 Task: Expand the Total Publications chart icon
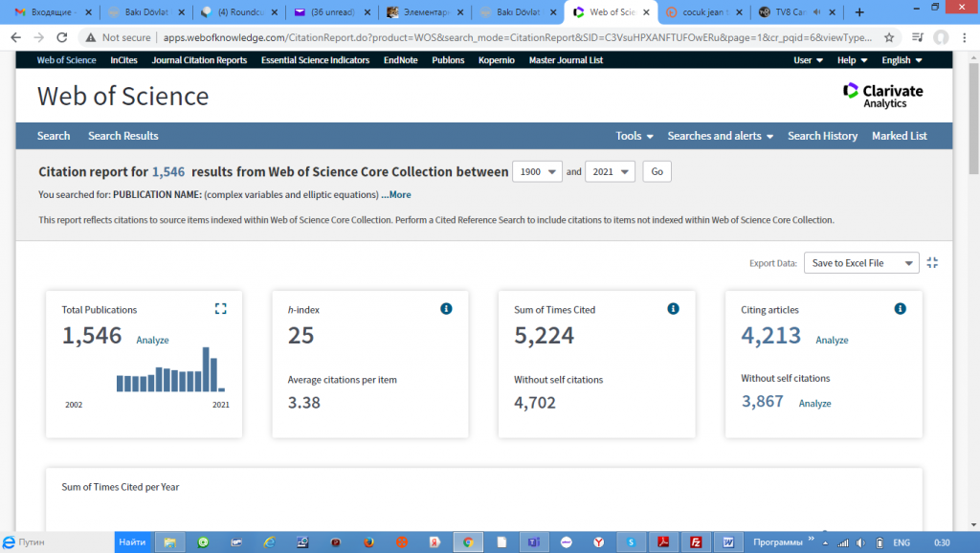pos(221,309)
